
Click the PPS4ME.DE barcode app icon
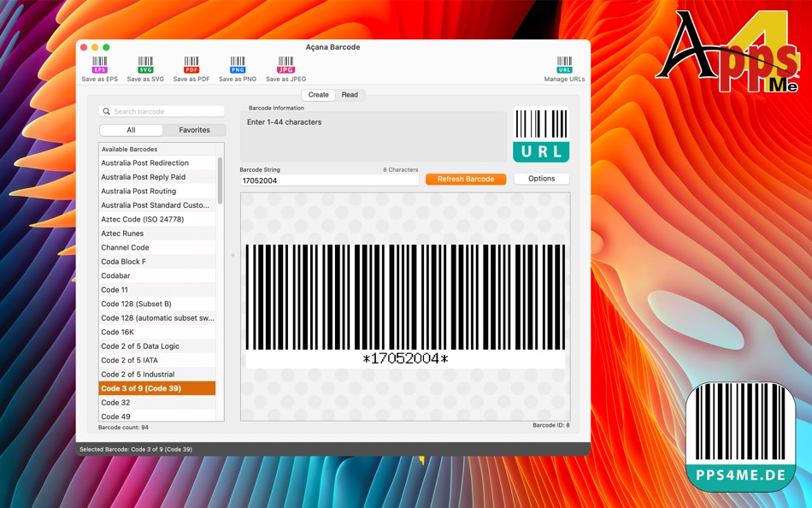pos(740,437)
